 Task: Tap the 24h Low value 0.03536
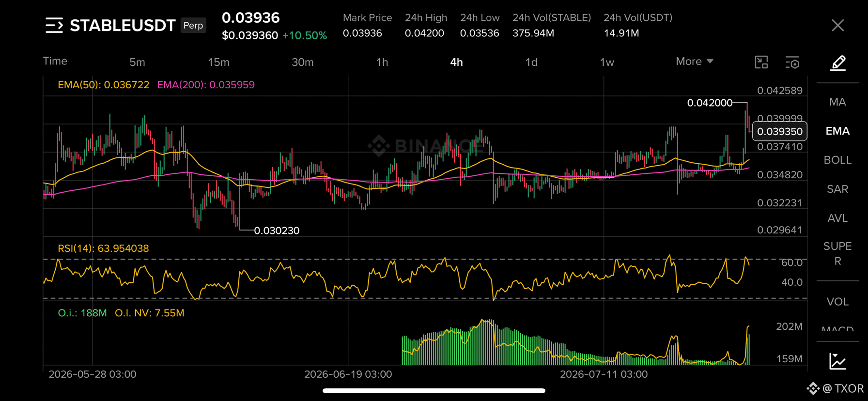coord(480,33)
